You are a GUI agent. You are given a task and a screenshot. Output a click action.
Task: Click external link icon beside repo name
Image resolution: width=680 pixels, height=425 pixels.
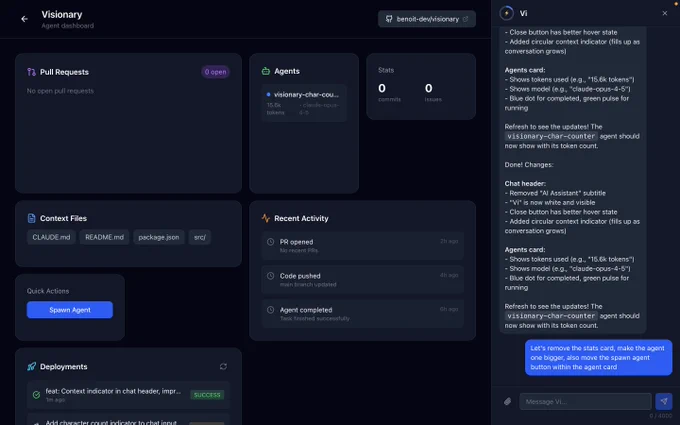click(x=465, y=19)
